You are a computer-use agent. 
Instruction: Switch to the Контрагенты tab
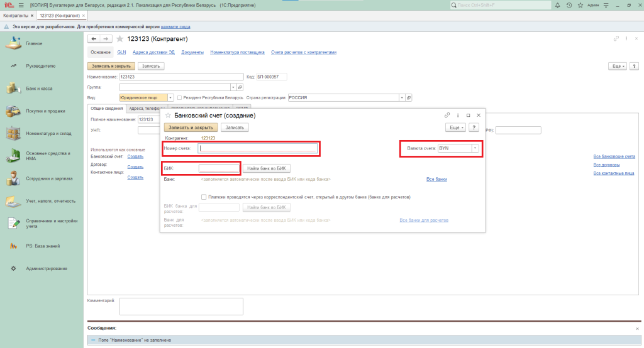pyautogui.click(x=16, y=15)
